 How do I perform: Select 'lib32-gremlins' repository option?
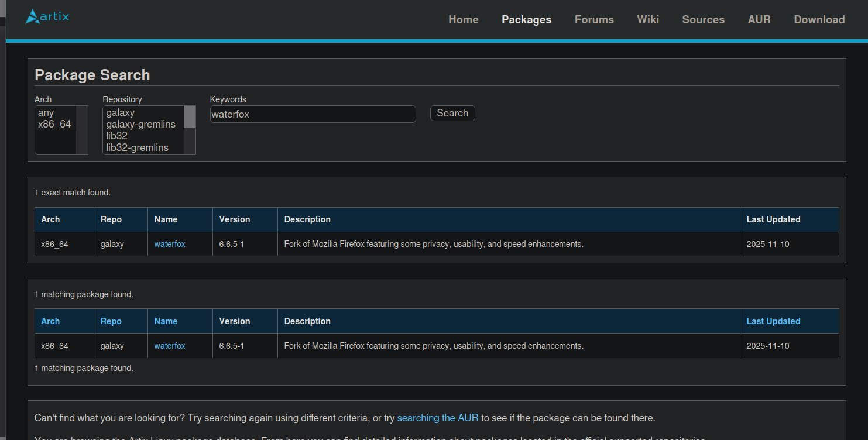(x=143, y=147)
